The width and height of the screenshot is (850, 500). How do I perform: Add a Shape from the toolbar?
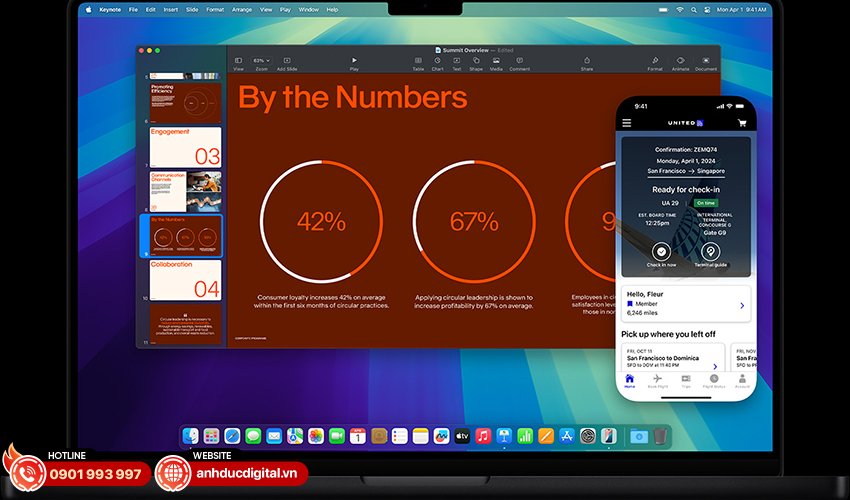pos(476,62)
